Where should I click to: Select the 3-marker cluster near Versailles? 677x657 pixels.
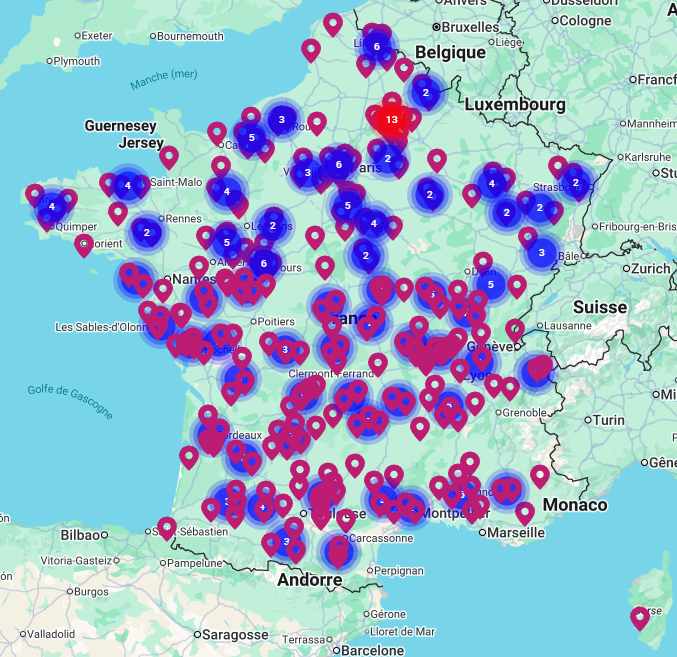[307, 173]
